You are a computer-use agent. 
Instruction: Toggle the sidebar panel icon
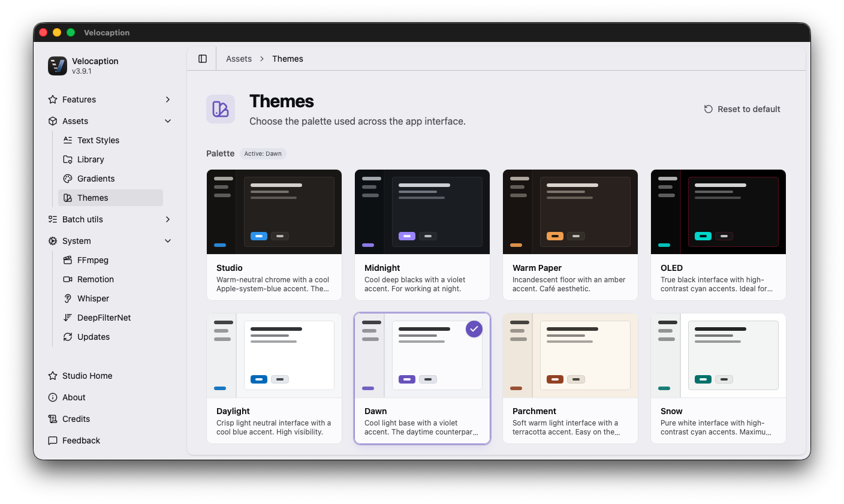click(x=203, y=59)
